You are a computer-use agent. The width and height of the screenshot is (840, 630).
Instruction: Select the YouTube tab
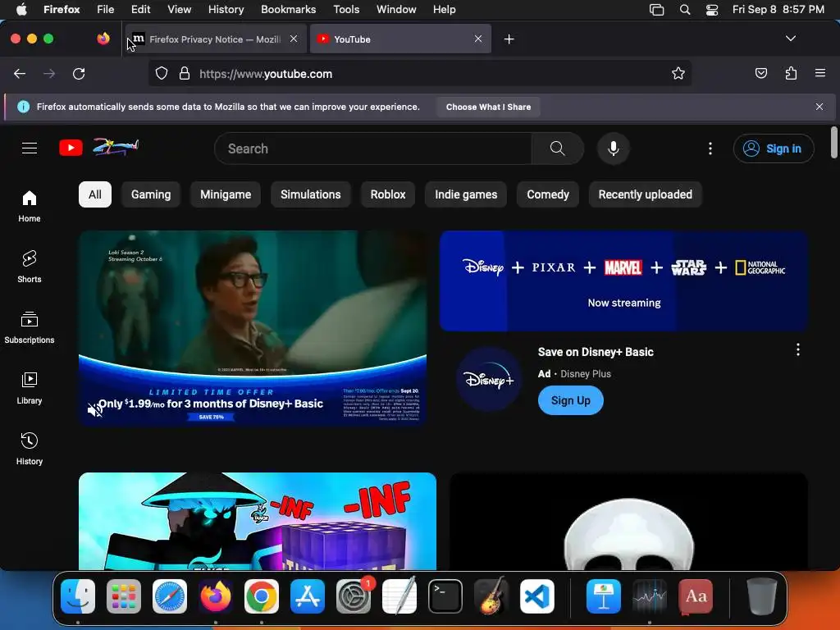400,39
